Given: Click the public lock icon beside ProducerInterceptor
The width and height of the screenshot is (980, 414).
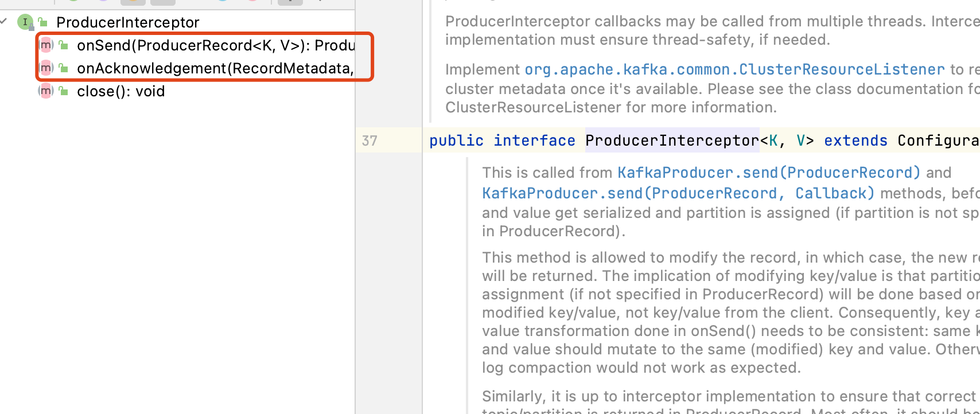Looking at the screenshot, I should click(x=43, y=22).
